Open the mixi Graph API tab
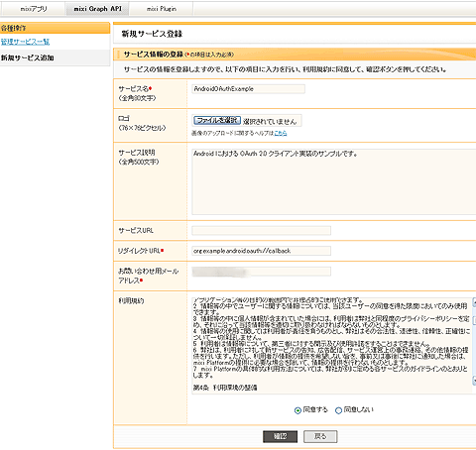 click(97, 9)
